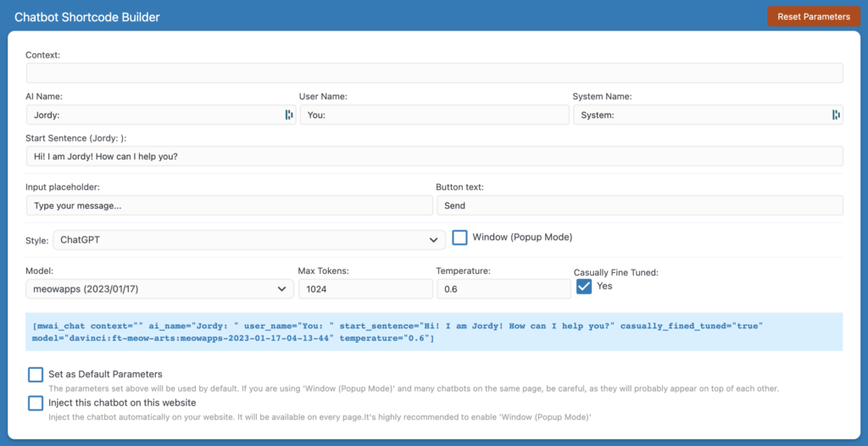Click the Button text field containing Send
This screenshot has height=446, width=868.
640,205
